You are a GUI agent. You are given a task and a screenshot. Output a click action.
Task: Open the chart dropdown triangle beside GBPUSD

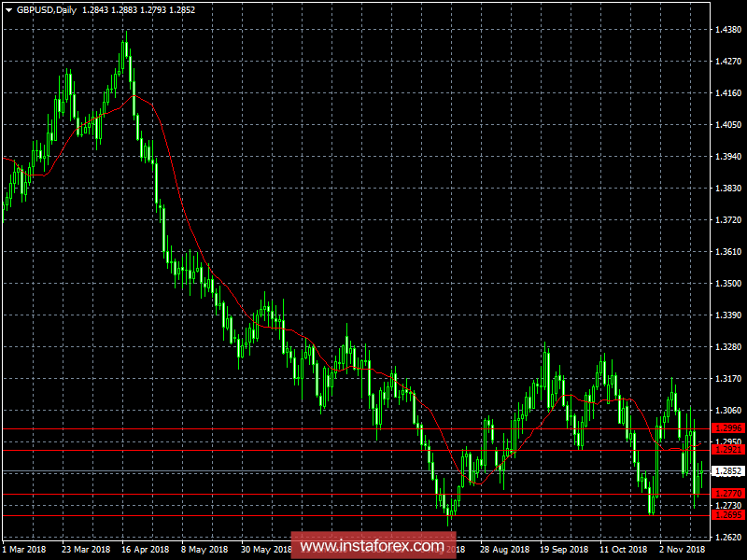8,10
